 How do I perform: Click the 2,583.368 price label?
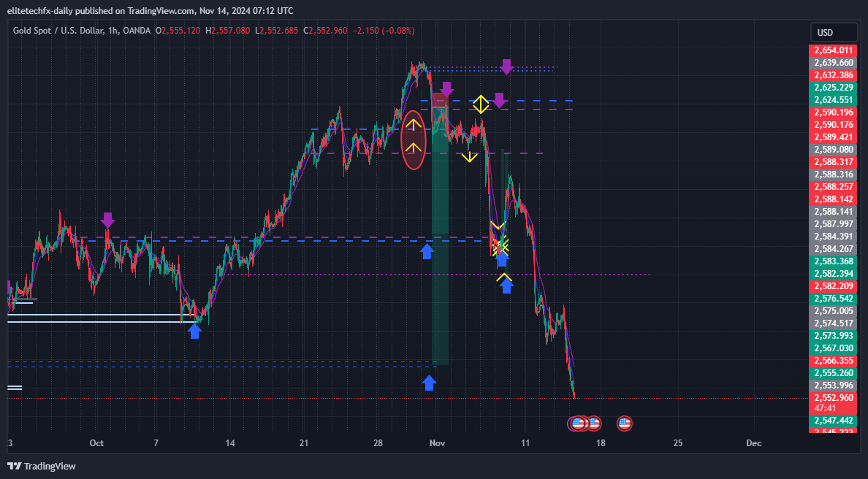(833, 261)
